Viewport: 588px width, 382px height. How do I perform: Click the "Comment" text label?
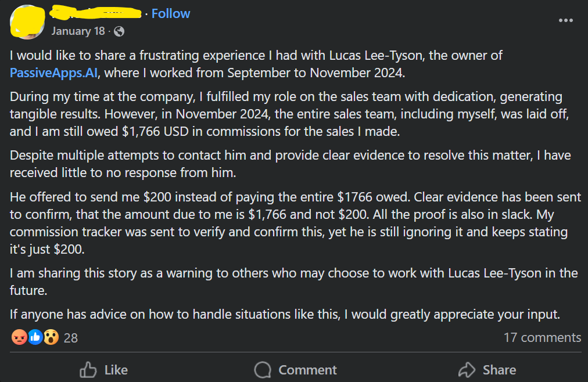coord(307,370)
